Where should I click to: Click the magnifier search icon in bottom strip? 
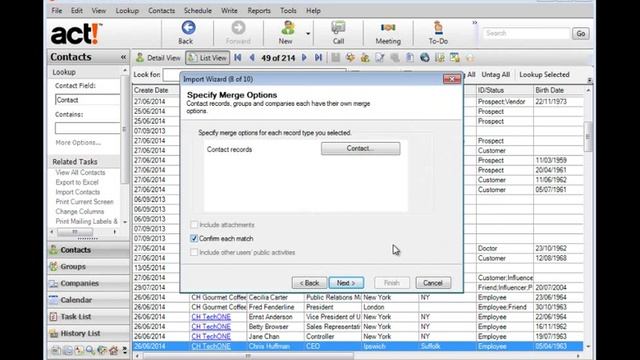(x=90, y=350)
